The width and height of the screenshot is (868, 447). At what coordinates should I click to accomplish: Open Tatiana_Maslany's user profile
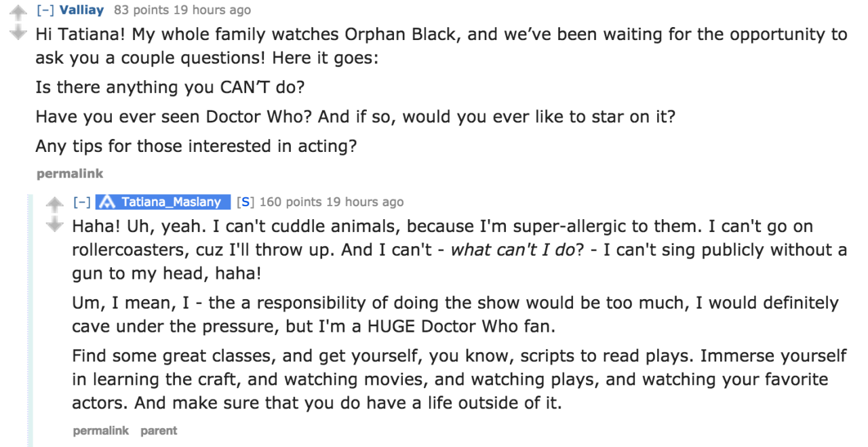pyautogui.click(x=171, y=202)
